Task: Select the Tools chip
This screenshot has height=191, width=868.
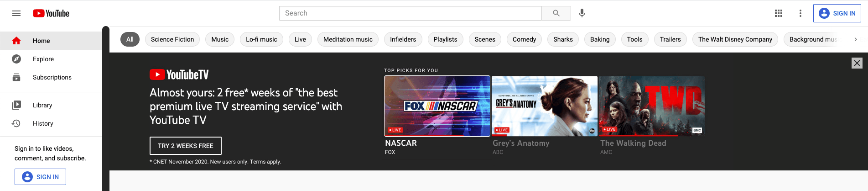Action: pos(634,39)
